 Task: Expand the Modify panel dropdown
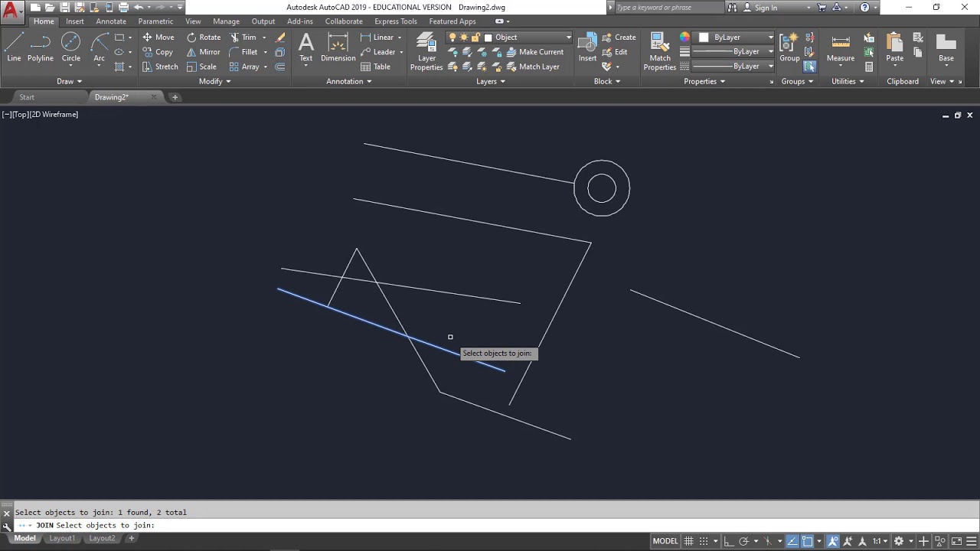(214, 81)
